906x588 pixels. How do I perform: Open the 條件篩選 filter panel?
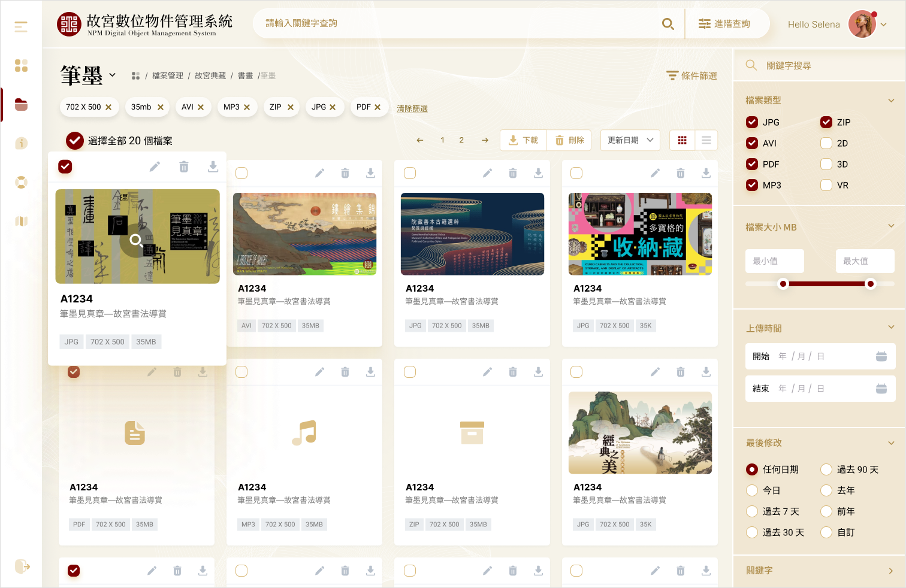[692, 75]
